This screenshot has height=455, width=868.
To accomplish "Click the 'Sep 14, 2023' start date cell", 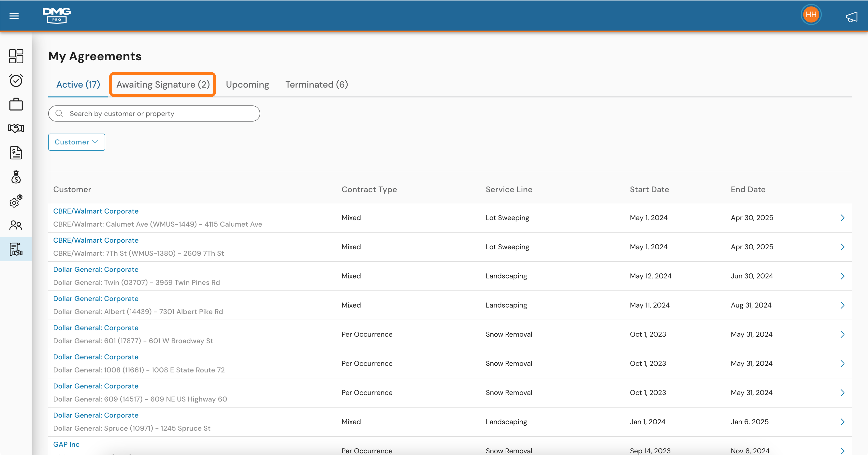I will pos(650,451).
